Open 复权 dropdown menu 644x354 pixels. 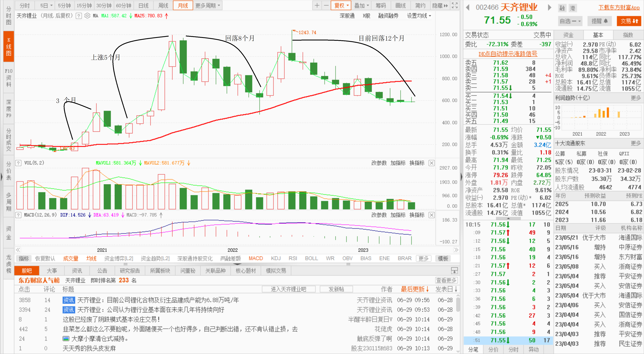pos(341,6)
